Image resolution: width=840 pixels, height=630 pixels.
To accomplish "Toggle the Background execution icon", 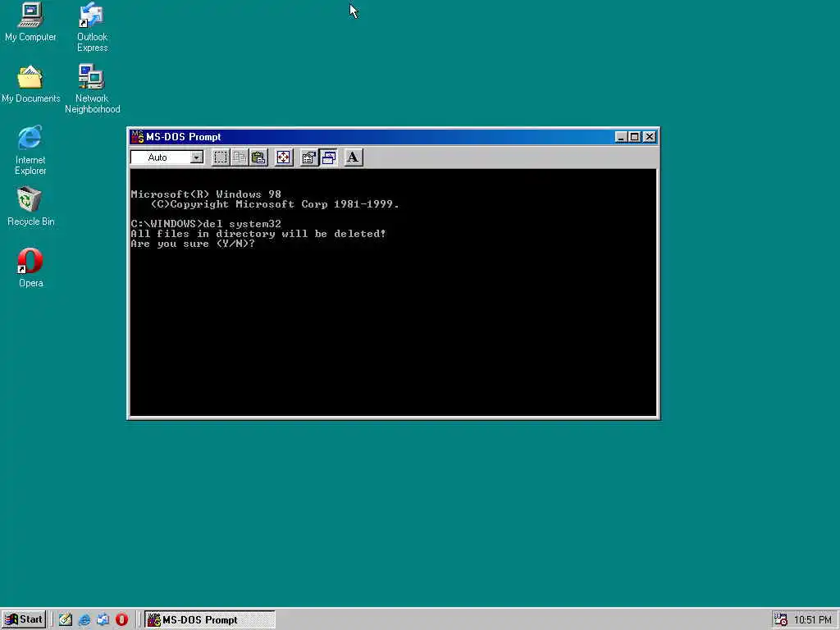I will point(328,157).
